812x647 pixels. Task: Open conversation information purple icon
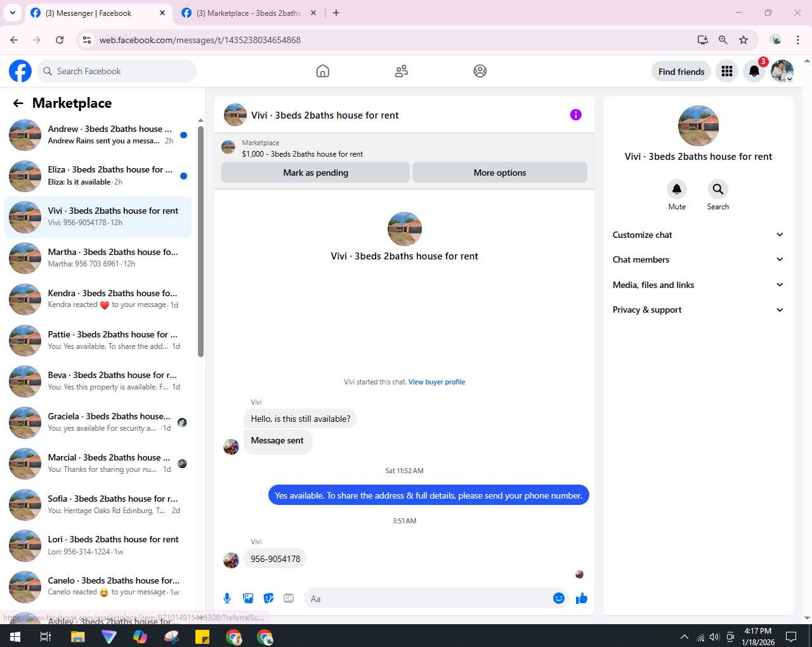(x=576, y=115)
